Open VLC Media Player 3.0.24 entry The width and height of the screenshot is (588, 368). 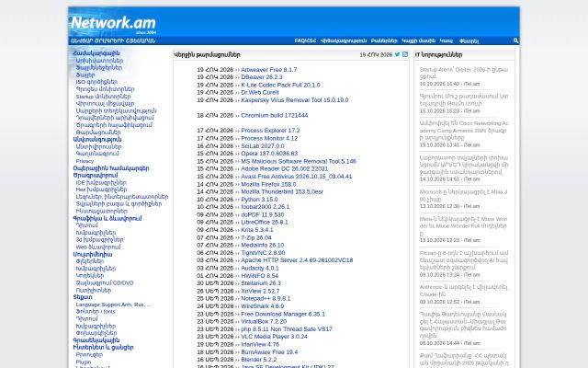pyautogui.click(x=274, y=337)
